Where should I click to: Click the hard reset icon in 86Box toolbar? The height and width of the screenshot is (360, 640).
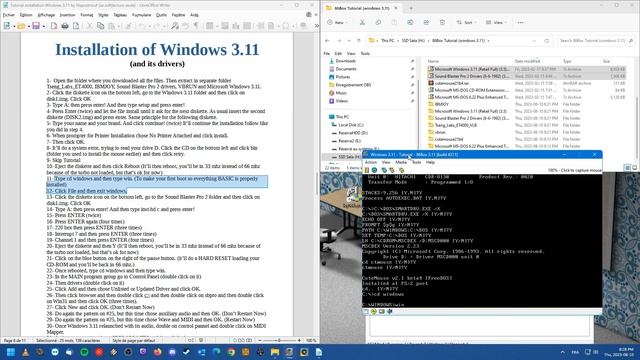point(374,170)
